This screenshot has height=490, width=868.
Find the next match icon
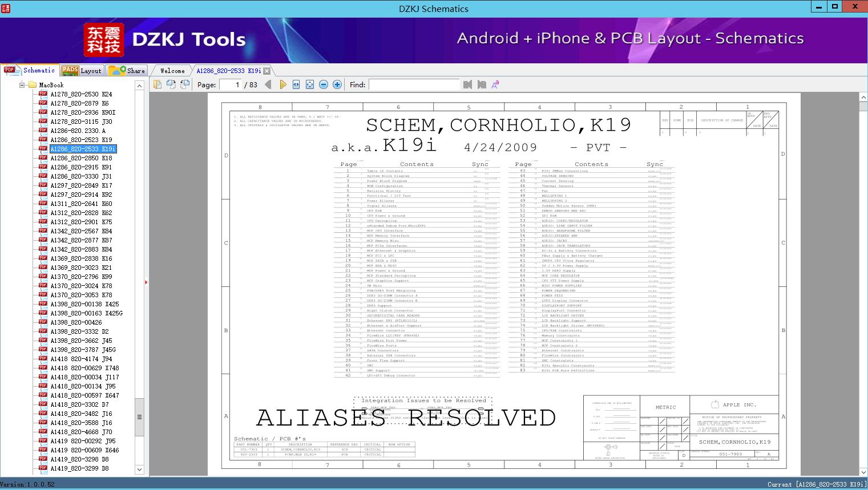(x=482, y=84)
